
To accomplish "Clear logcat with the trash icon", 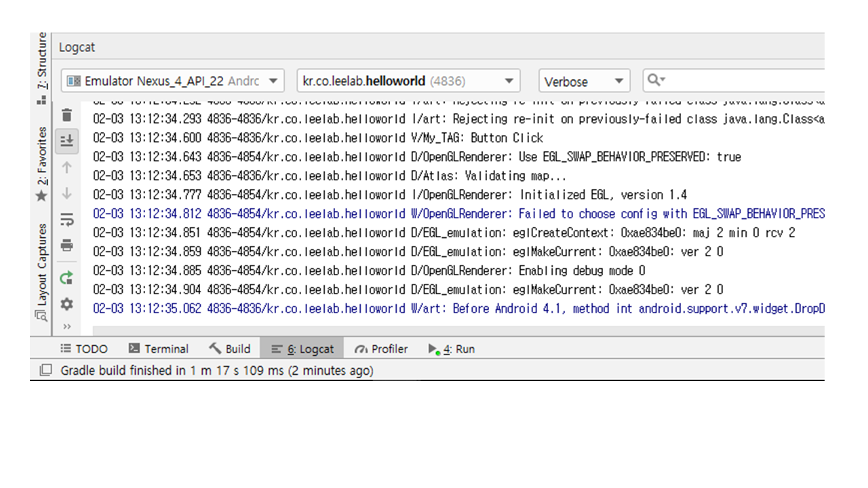I will [66, 115].
